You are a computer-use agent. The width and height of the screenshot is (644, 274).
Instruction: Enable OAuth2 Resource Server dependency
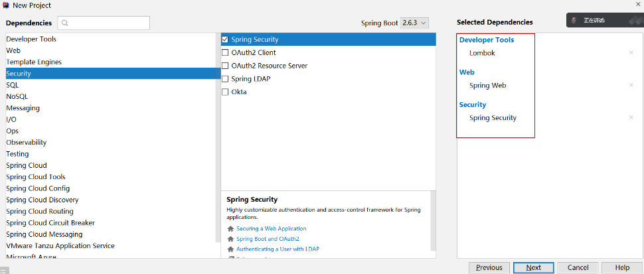(224, 66)
